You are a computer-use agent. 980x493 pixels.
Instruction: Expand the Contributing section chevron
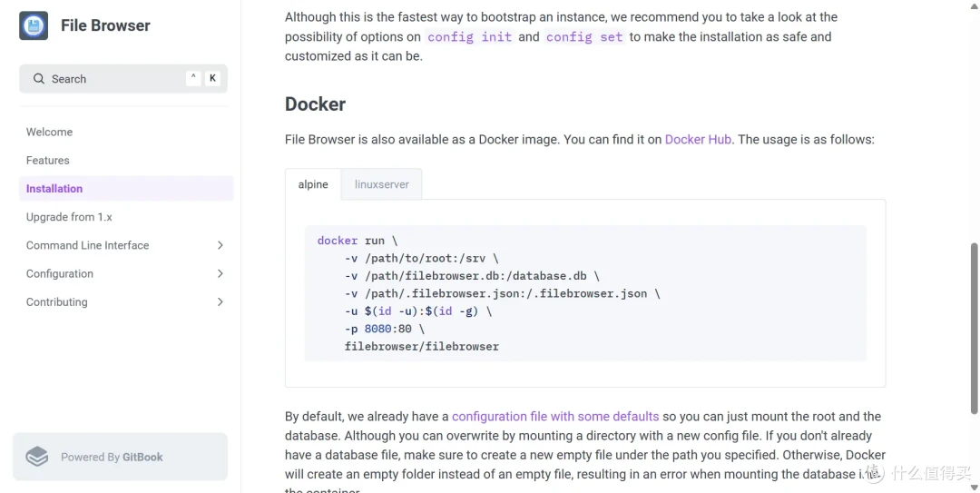220,301
